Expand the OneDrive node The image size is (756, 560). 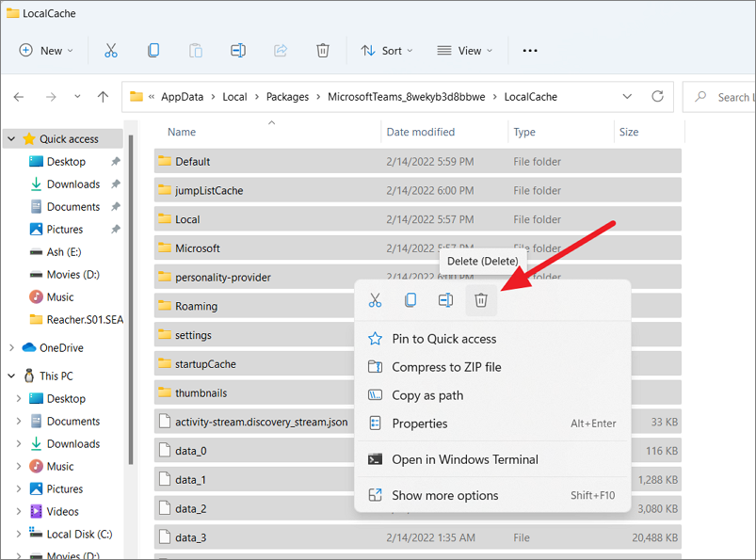(x=11, y=348)
